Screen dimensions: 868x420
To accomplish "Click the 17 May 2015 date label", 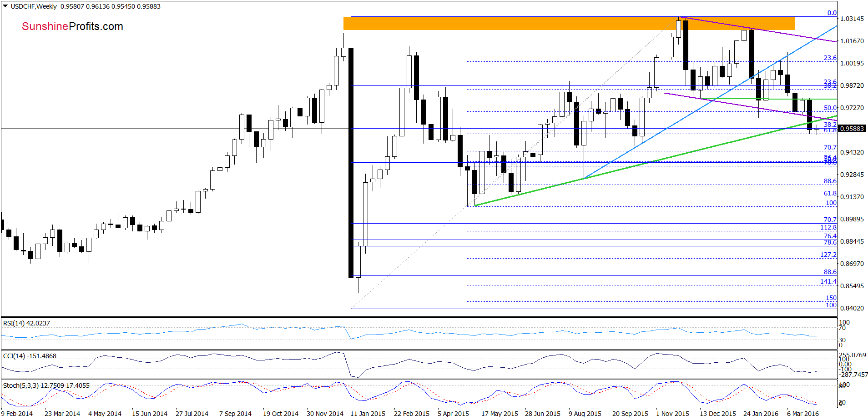I will pos(500,414).
